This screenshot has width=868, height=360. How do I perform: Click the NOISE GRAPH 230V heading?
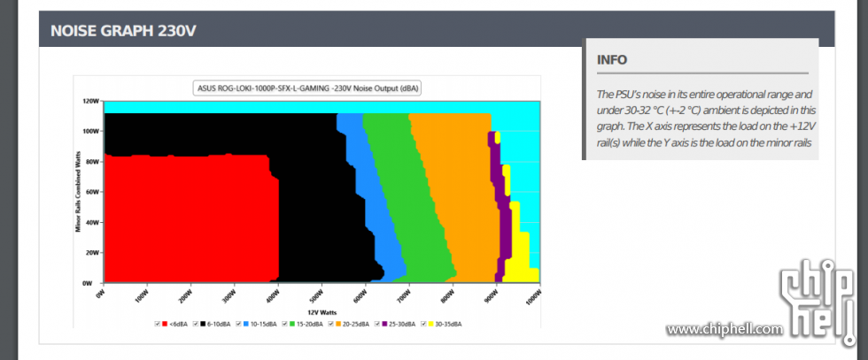123,30
